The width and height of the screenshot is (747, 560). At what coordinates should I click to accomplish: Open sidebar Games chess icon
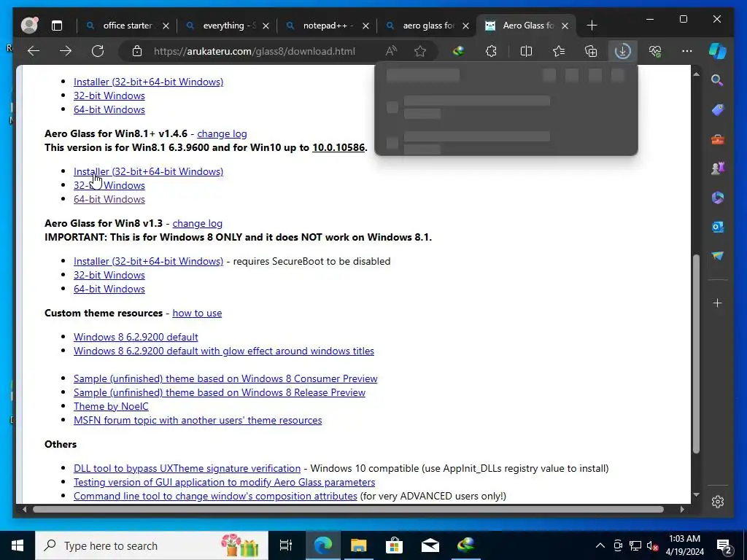718,168
